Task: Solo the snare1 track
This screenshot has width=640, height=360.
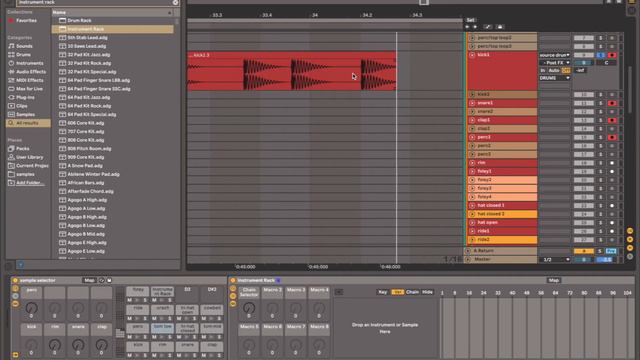Action: point(601,103)
